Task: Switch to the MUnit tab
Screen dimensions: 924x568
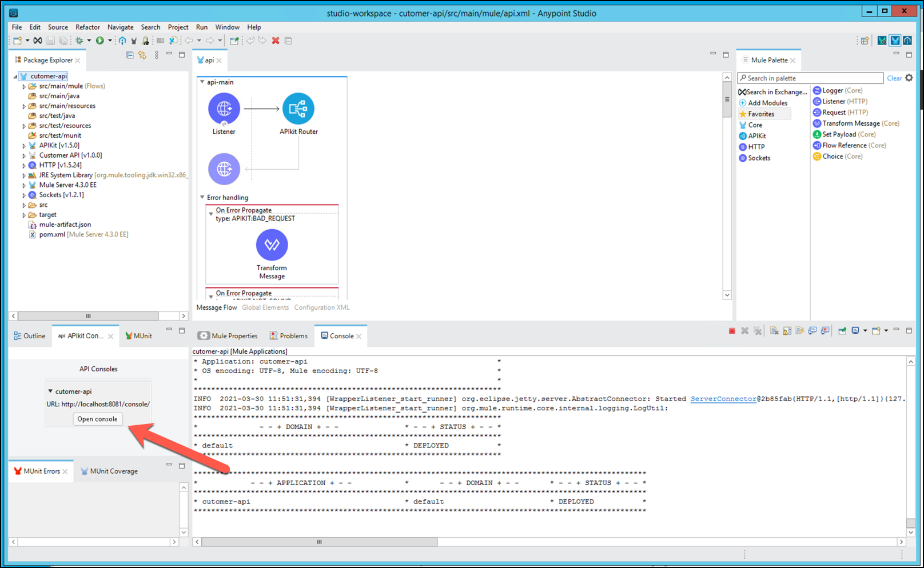Action: [139, 336]
